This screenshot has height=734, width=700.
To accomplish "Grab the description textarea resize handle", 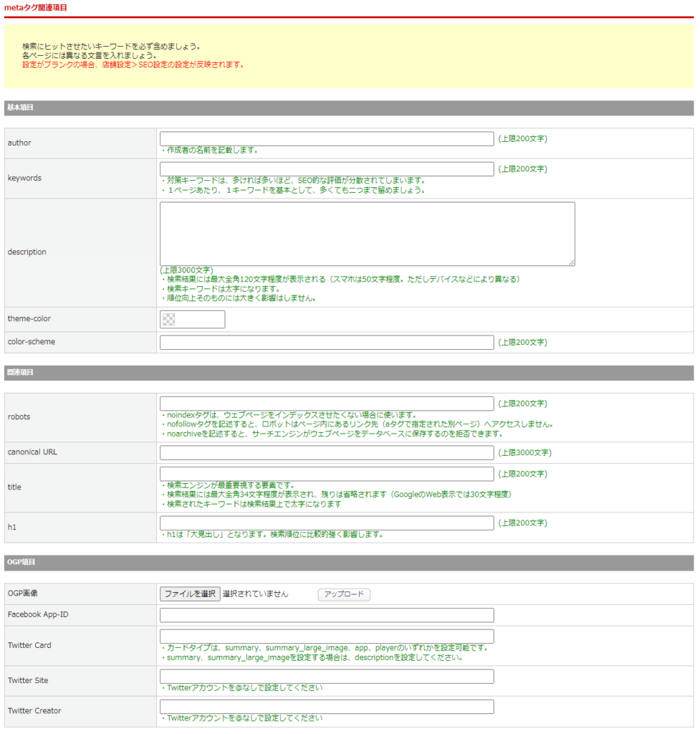I will (571, 262).
